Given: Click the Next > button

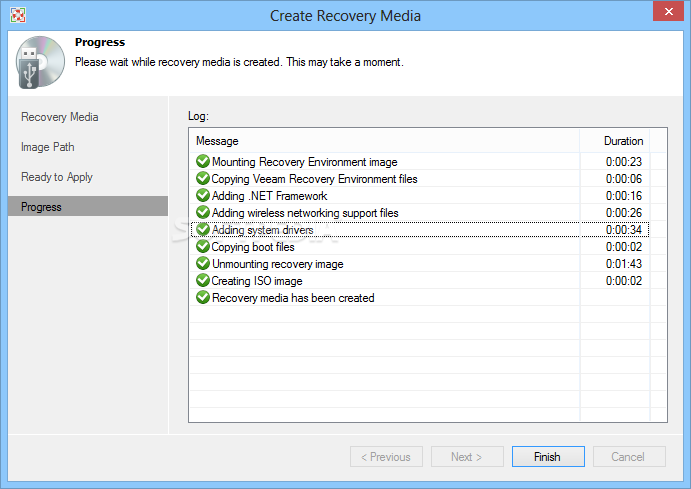Looking at the screenshot, I should [467, 456].
